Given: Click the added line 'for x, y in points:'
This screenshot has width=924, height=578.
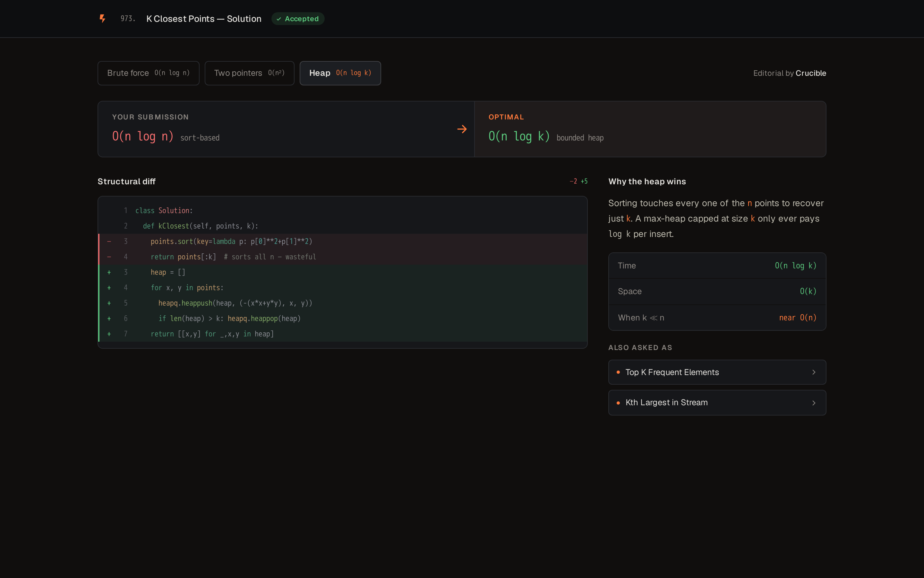Looking at the screenshot, I should [x=343, y=287].
